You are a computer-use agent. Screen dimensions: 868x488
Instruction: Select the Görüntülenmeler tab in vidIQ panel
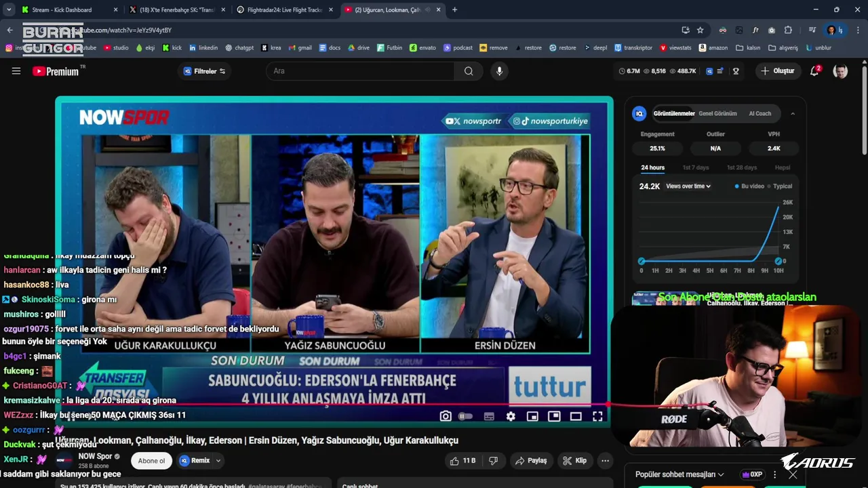tap(673, 114)
